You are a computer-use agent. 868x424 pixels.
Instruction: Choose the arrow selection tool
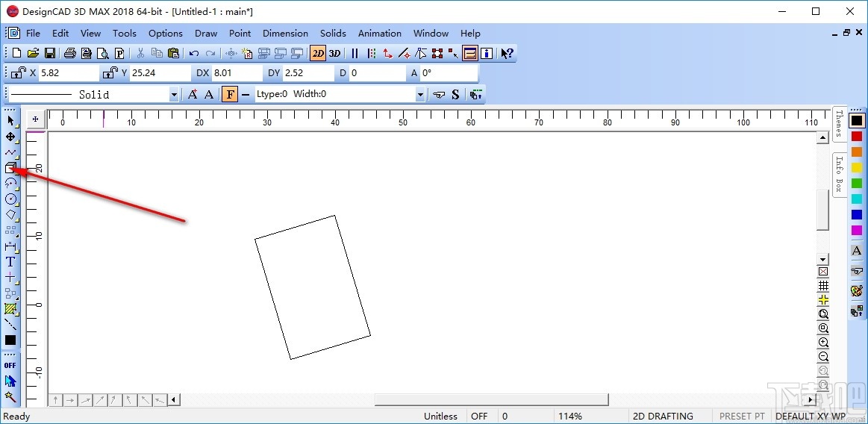coord(10,121)
